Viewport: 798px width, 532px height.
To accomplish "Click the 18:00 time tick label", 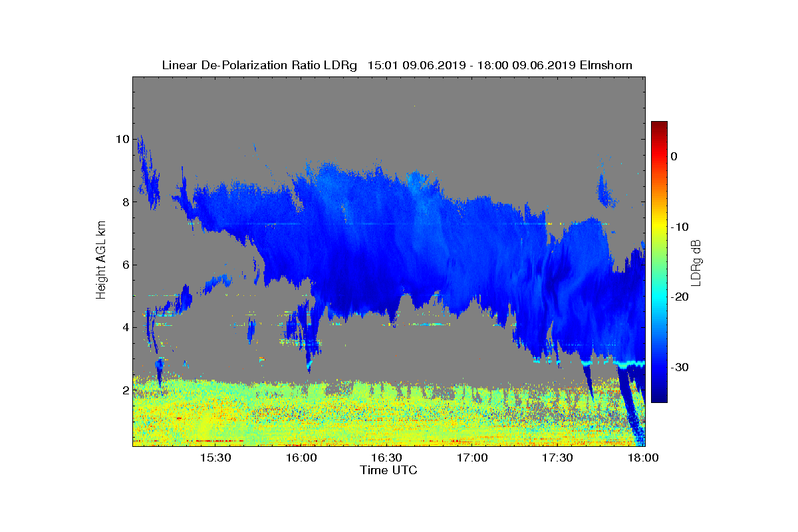I will click(643, 458).
